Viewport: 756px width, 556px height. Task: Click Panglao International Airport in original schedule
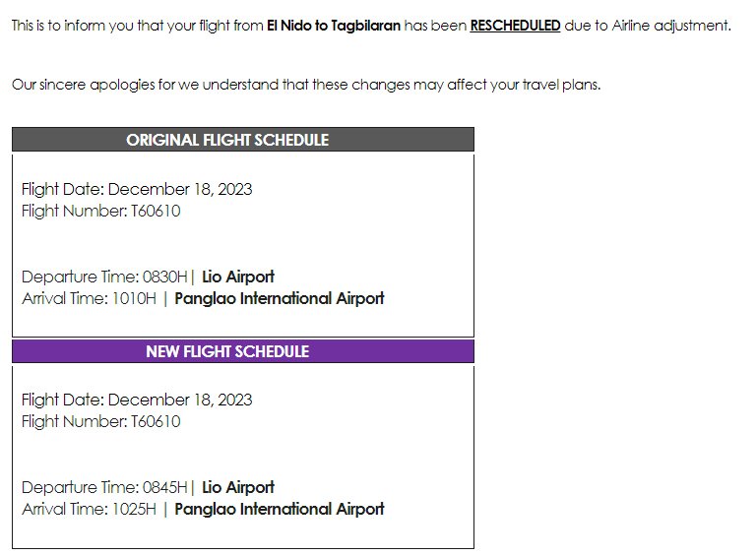click(x=280, y=299)
